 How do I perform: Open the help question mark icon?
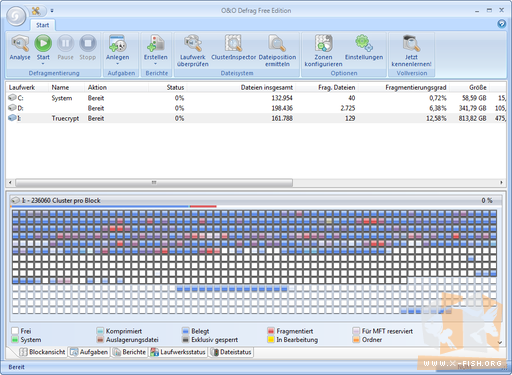pyautogui.click(x=501, y=24)
